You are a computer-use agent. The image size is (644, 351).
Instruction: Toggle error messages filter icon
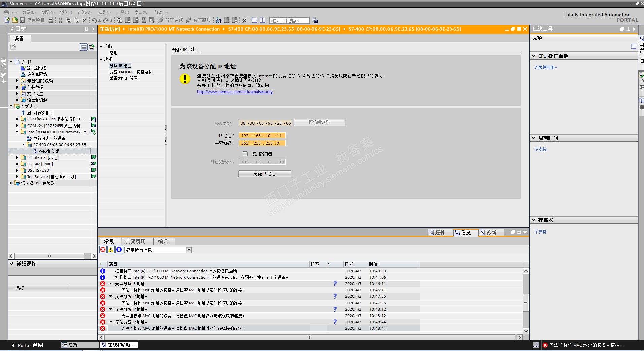click(x=103, y=250)
